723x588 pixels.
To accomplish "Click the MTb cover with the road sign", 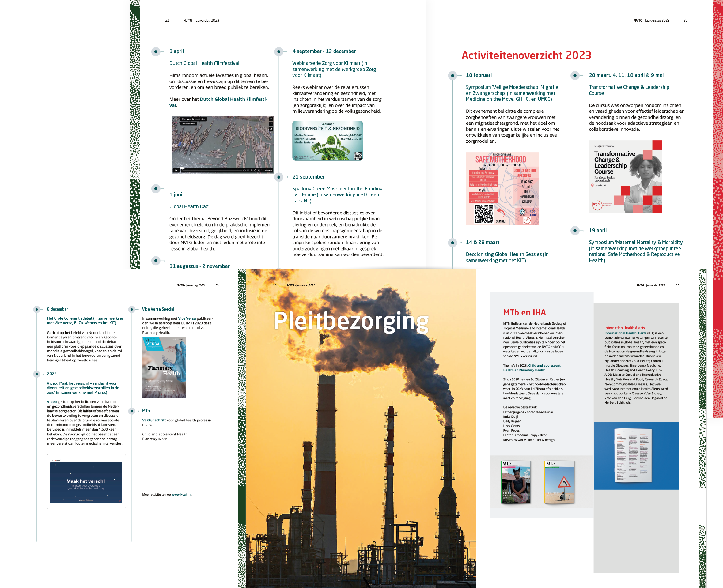I will 559,482.
